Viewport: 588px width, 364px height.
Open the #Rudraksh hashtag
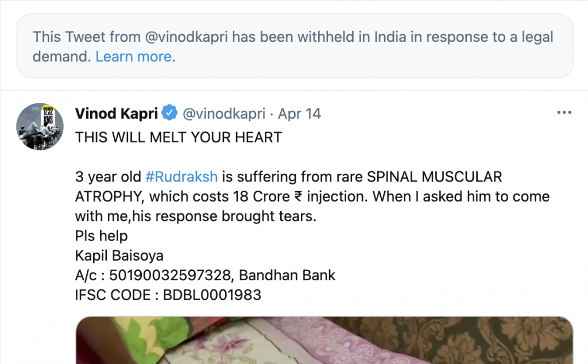click(181, 177)
